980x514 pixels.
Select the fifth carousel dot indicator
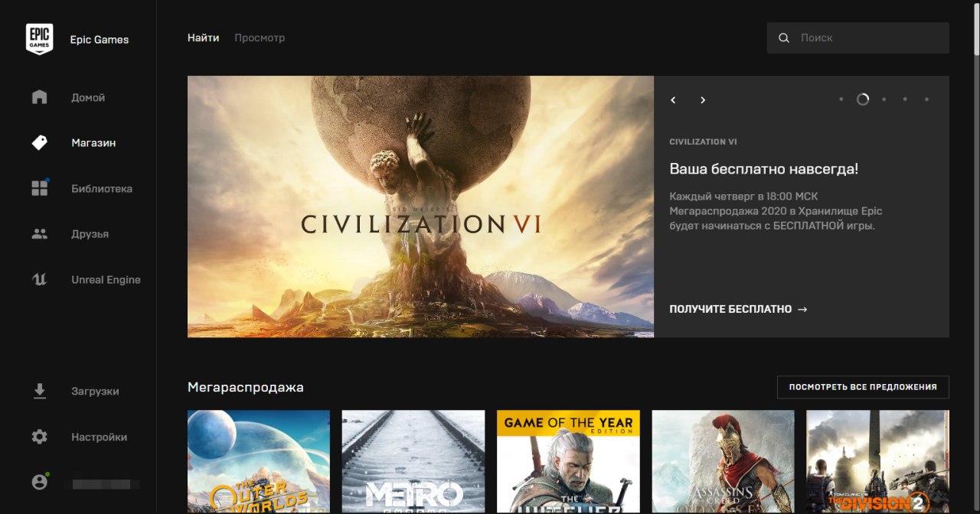(926, 99)
